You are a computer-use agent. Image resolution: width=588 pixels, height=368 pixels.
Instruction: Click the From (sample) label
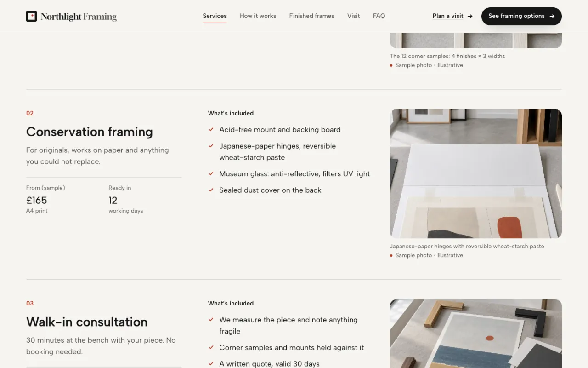point(45,188)
